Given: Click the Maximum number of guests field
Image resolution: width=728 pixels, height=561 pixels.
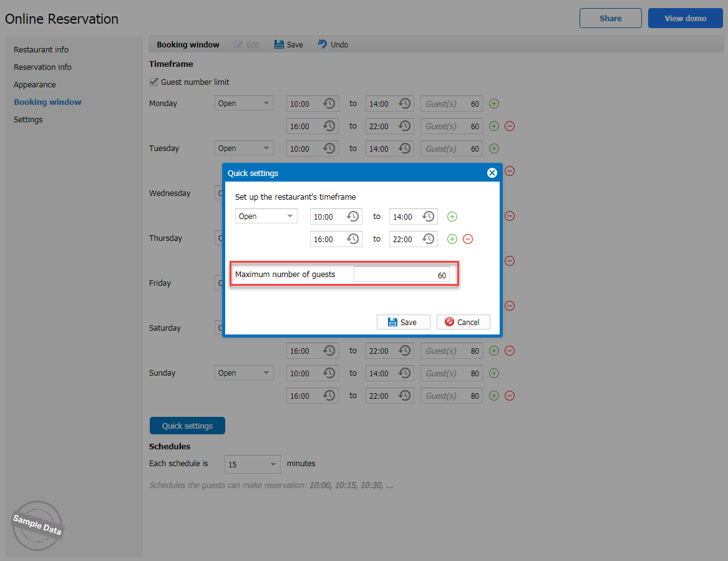Looking at the screenshot, I should 401,275.
